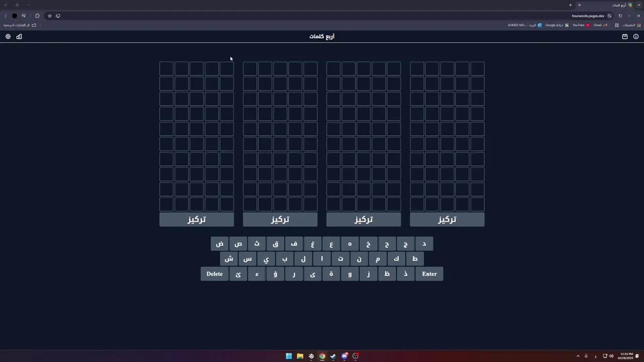
Task: Open the Chrome profile avatar
Action: pyautogui.click(x=15, y=16)
